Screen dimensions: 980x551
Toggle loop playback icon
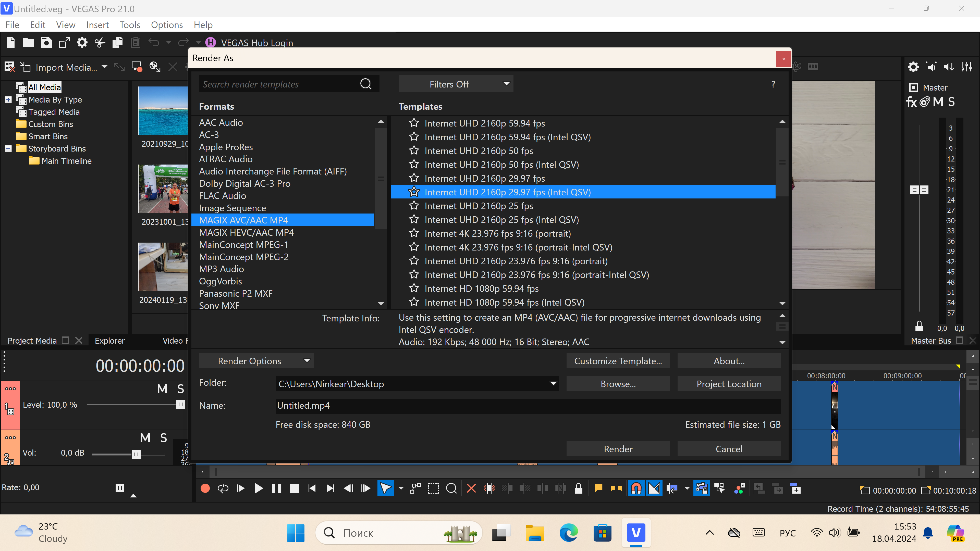(x=223, y=488)
